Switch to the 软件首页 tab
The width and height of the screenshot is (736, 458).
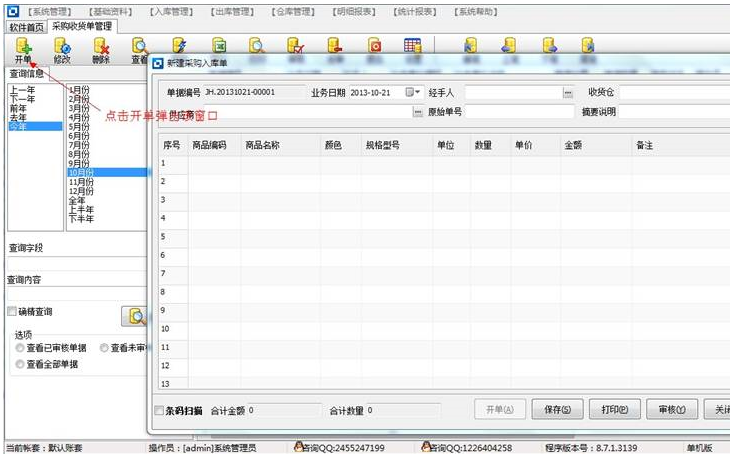[x=26, y=26]
